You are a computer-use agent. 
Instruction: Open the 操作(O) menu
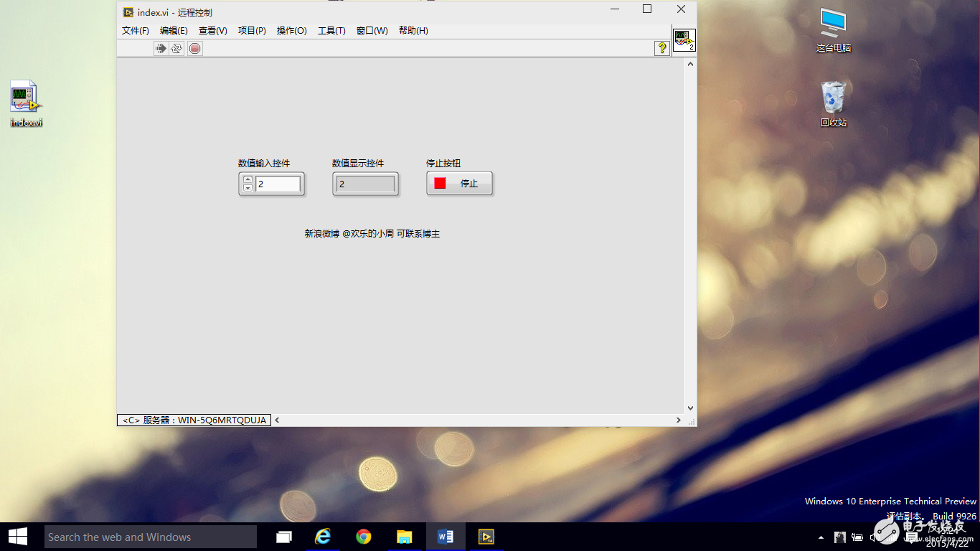292,31
